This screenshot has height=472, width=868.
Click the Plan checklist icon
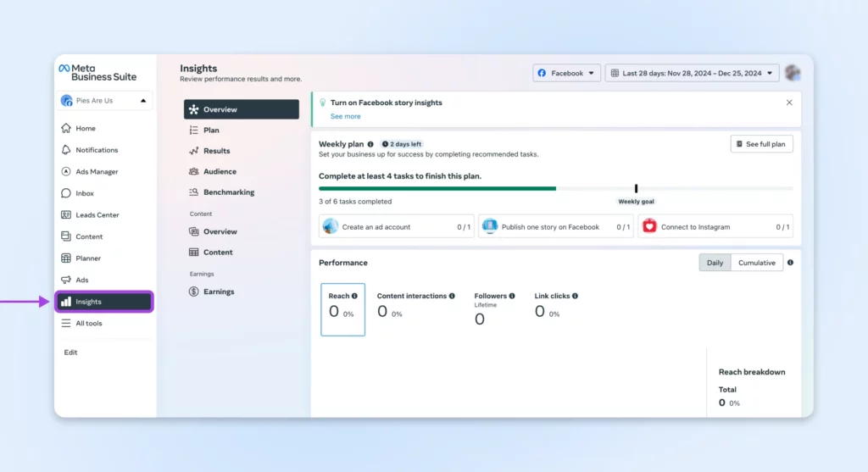click(x=194, y=130)
